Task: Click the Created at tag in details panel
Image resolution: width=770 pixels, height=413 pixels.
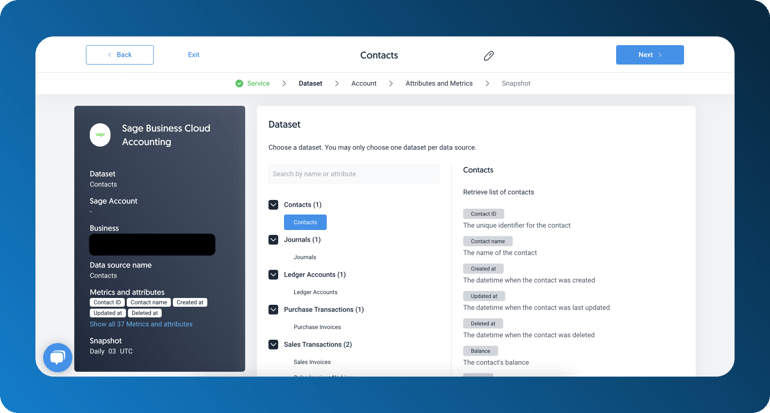Action: 483,269
